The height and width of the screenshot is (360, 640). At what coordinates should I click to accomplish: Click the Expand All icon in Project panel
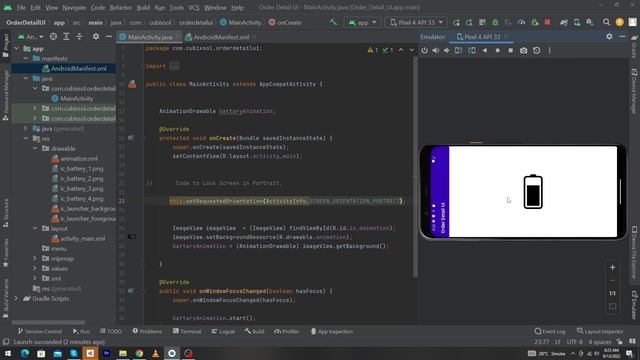click(66, 37)
